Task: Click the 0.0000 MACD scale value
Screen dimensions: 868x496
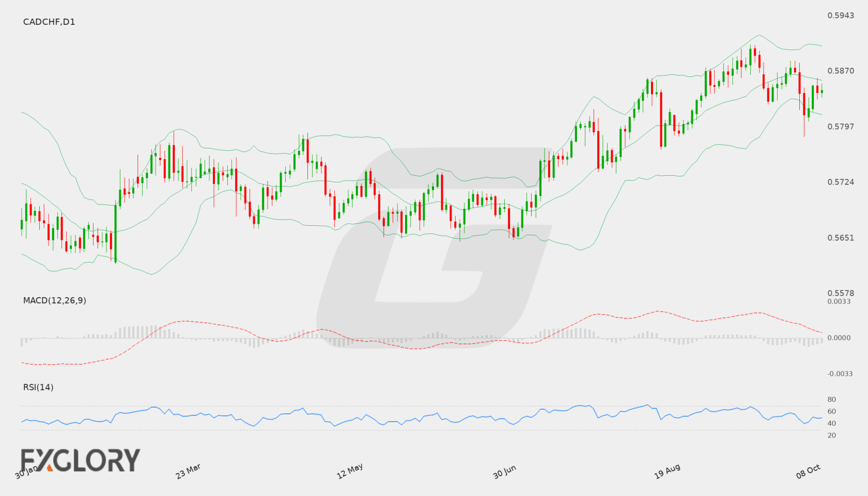Action: click(839, 337)
